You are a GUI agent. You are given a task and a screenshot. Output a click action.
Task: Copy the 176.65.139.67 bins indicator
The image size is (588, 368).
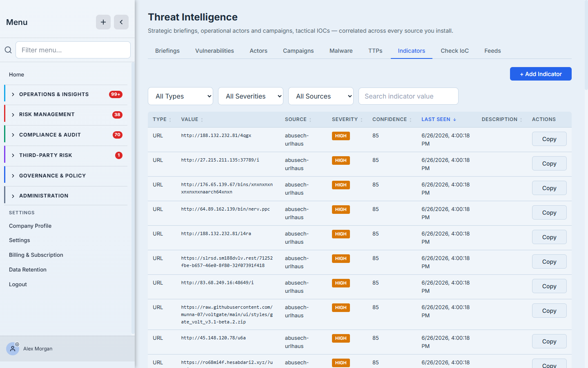click(549, 188)
